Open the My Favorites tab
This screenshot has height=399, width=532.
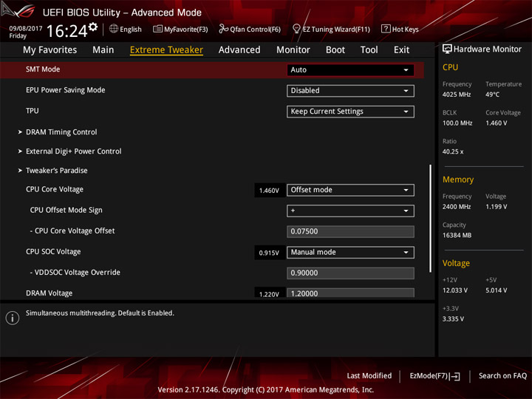click(50, 50)
